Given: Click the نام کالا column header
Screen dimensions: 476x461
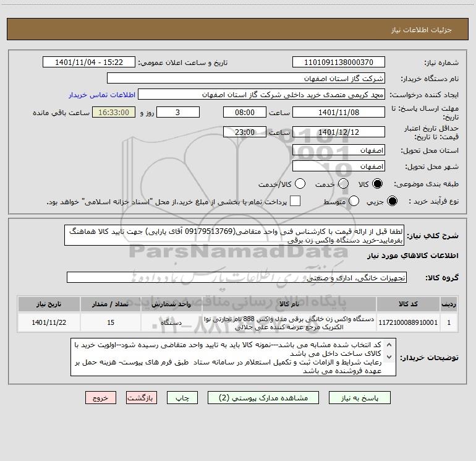Looking at the screenshot, I should 289,304.
